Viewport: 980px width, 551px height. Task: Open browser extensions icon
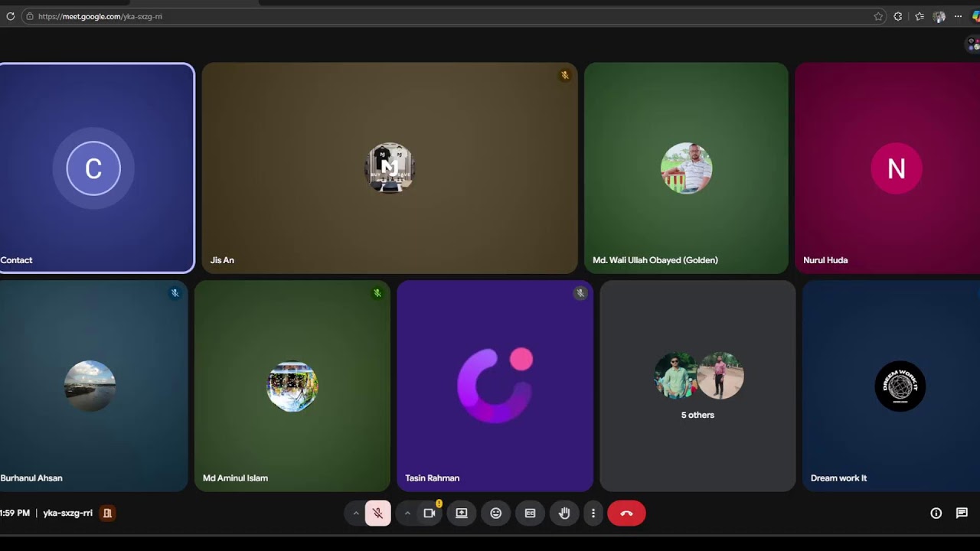click(898, 16)
